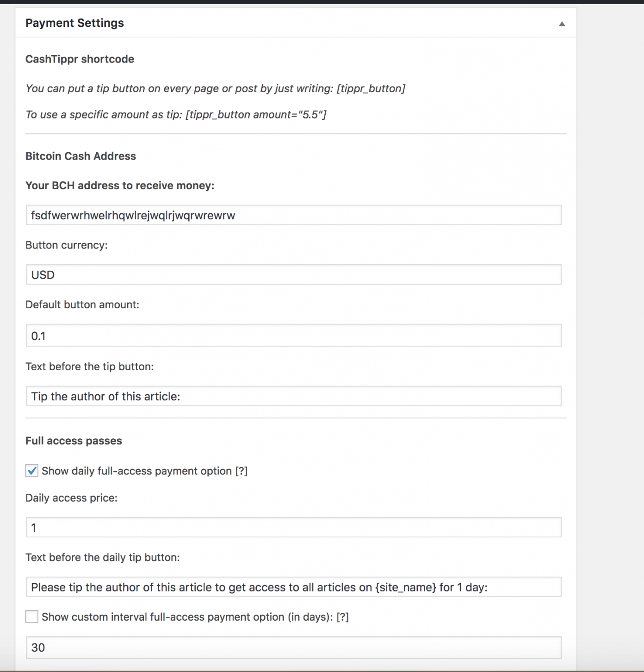
Task: Click the collapse arrow icon top right
Action: click(x=563, y=23)
